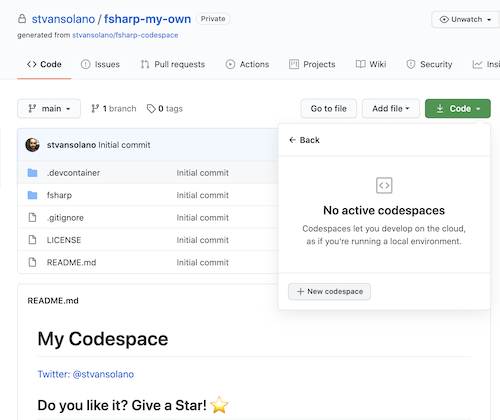
Task: Toggle the green Code dropdown button
Action: click(458, 108)
